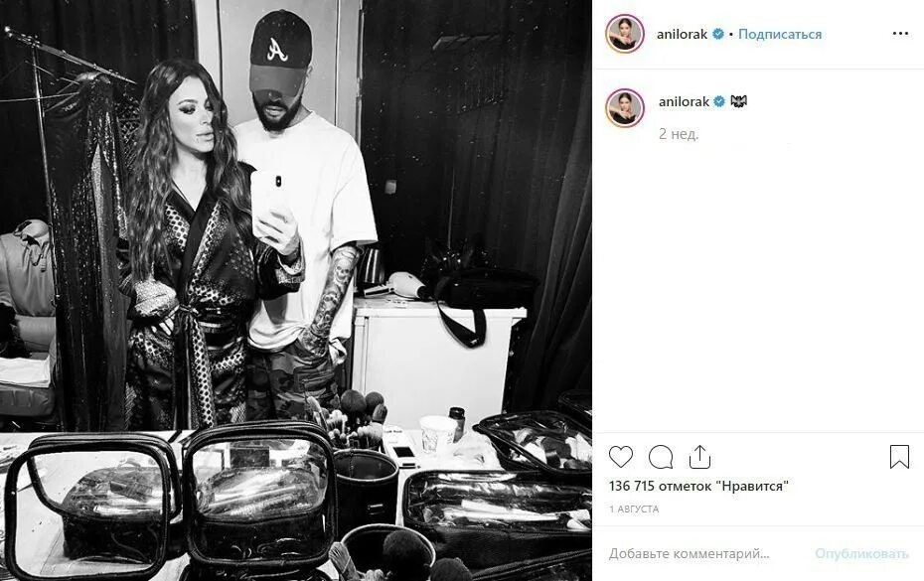The image size is (924, 581).
Task: Click verified badge beside caption username
Action: (x=719, y=102)
